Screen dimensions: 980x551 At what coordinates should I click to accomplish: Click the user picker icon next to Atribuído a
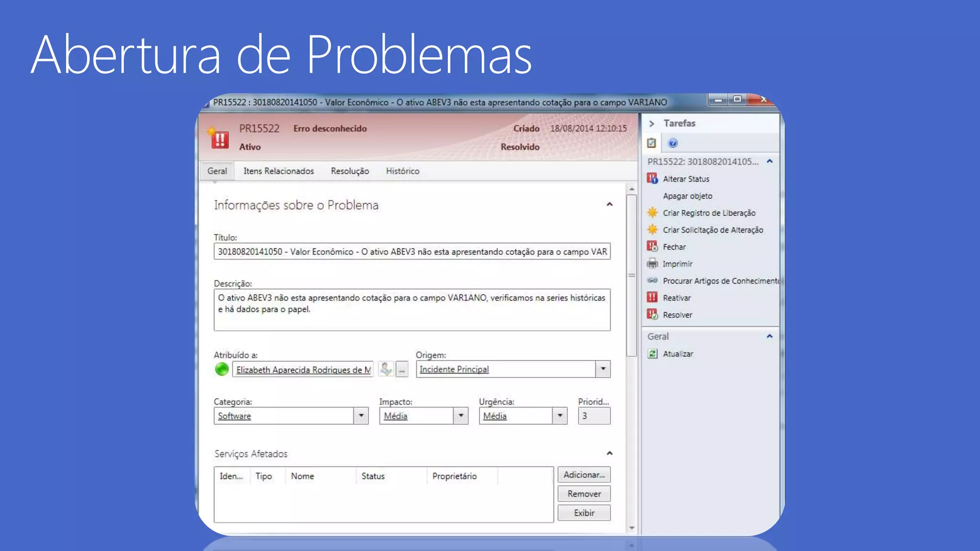click(386, 369)
